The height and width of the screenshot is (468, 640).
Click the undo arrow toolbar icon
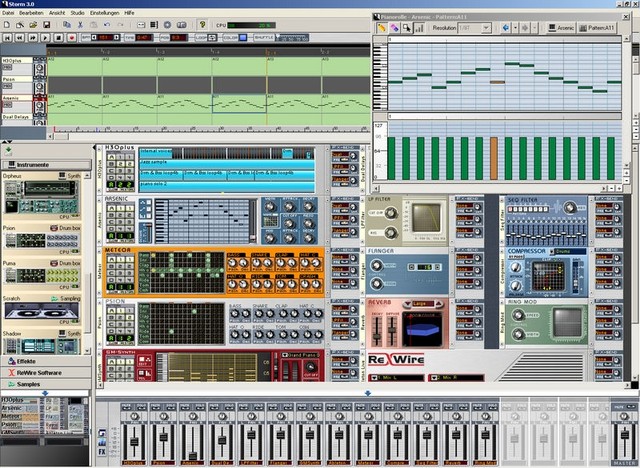[x=107, y=25]
